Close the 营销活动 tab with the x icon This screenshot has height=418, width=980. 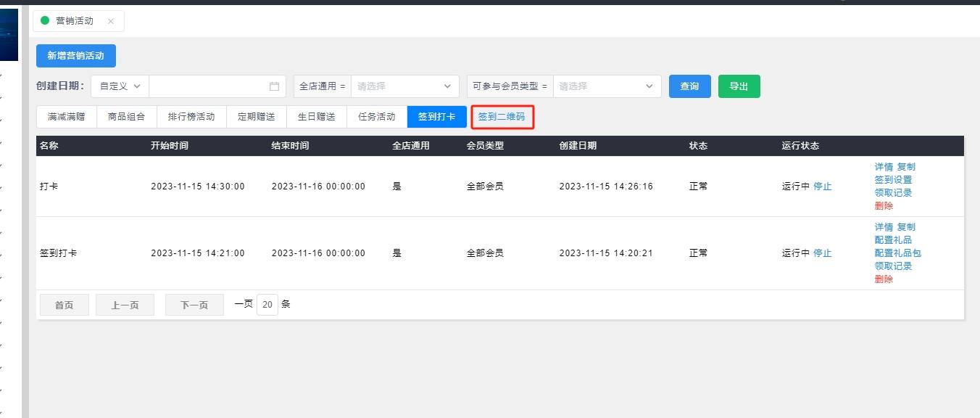[110, 21]
